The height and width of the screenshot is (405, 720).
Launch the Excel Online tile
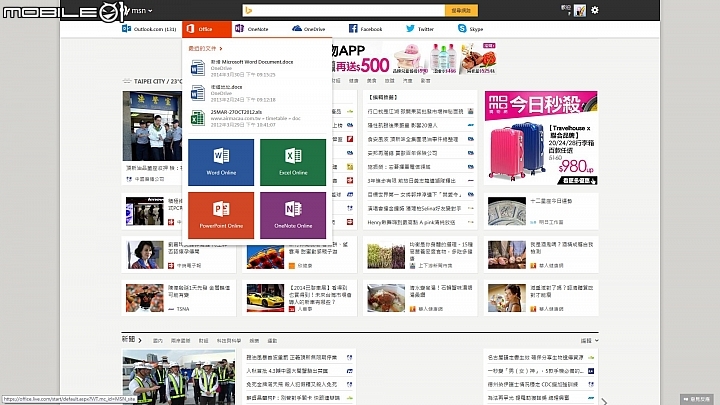293,162
